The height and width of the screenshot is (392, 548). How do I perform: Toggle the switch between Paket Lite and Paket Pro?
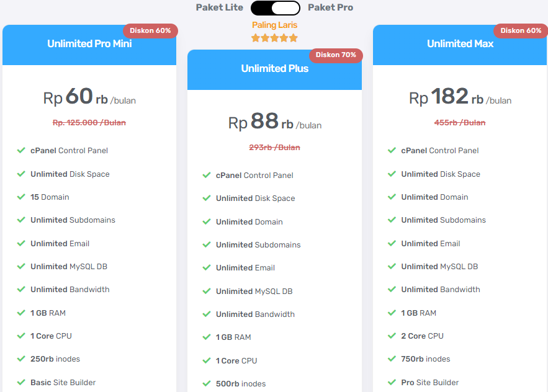pos(274,8)
